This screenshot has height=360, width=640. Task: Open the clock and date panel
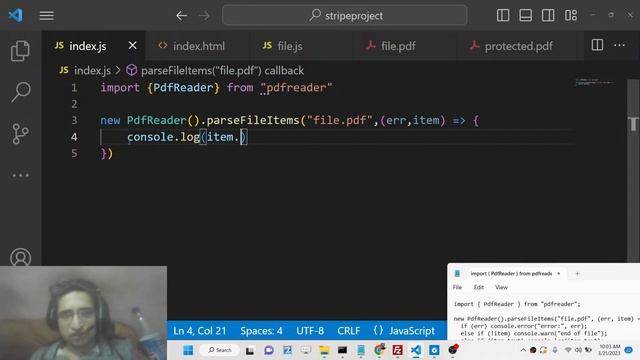click(x=609, y=350)
